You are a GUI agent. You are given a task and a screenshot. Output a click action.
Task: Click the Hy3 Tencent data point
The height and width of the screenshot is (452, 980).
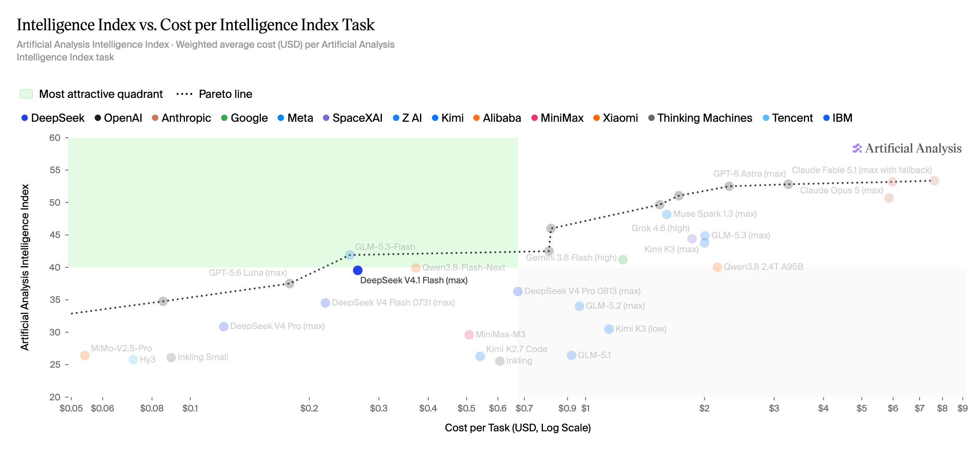(x=133, y=360)
